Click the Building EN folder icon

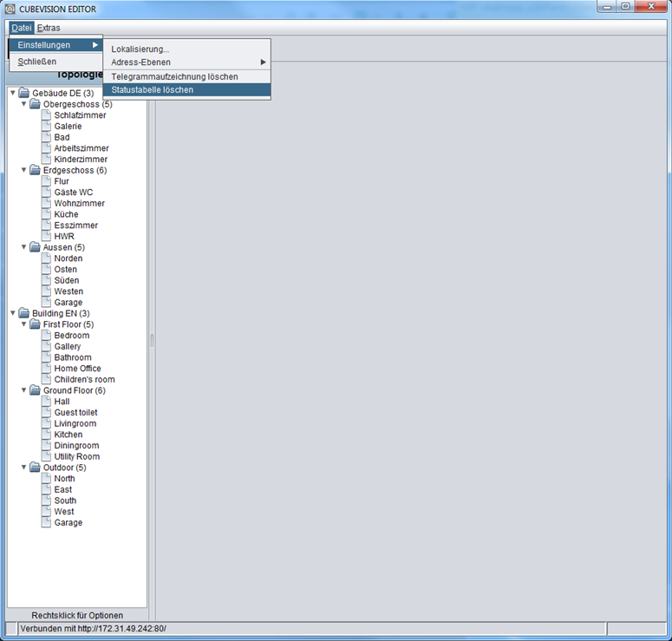[x=24, y=313]
